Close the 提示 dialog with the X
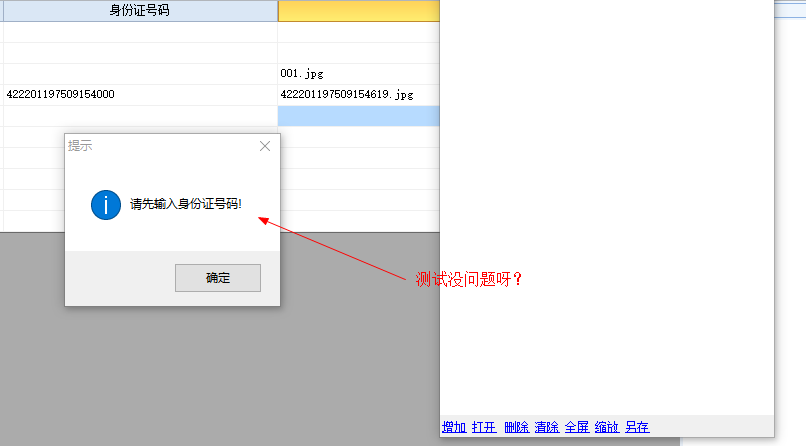Image resolution: width=806 pixels, height=446 pixels. [x=265, y=146]
